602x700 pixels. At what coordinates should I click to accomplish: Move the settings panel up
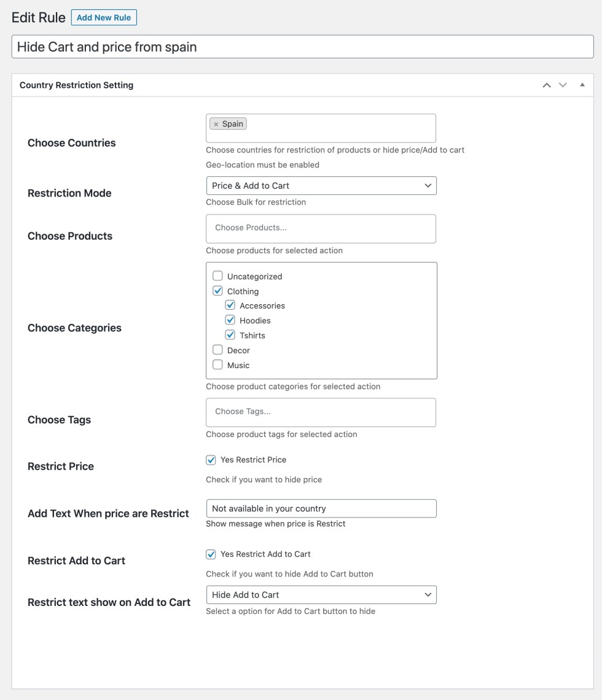[547, 85]
